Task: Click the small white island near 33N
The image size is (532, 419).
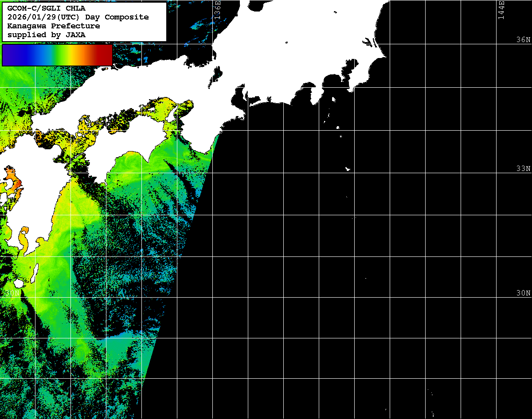Action: pyautogui.click(x=348, y=169)
